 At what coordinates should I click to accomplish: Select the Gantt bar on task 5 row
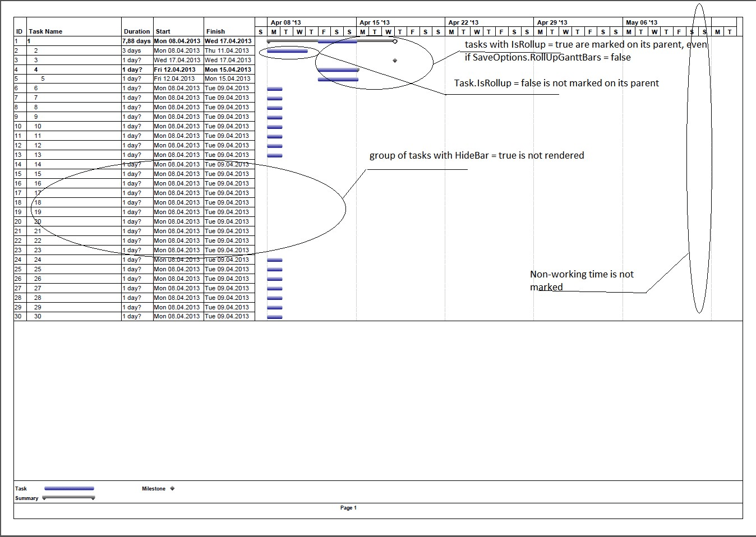(338, 79)
